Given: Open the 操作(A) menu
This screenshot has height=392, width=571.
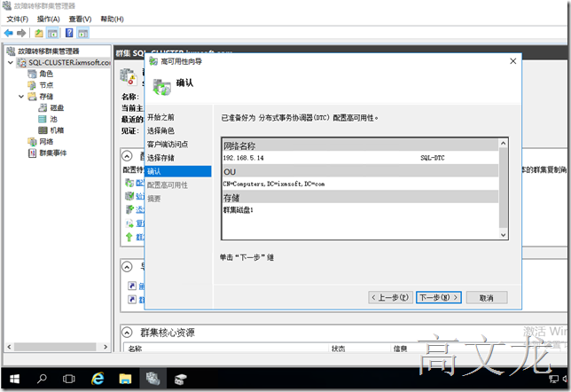Looking at the screenshot, I should 48,19.
